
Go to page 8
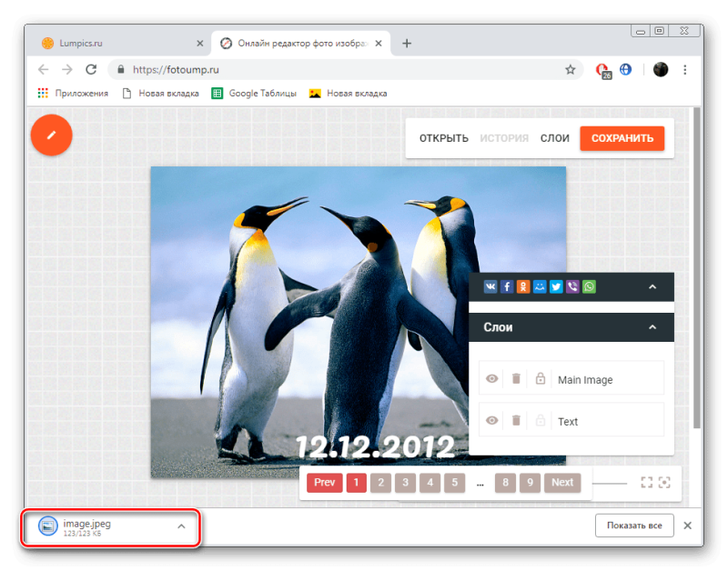(506, 483)
